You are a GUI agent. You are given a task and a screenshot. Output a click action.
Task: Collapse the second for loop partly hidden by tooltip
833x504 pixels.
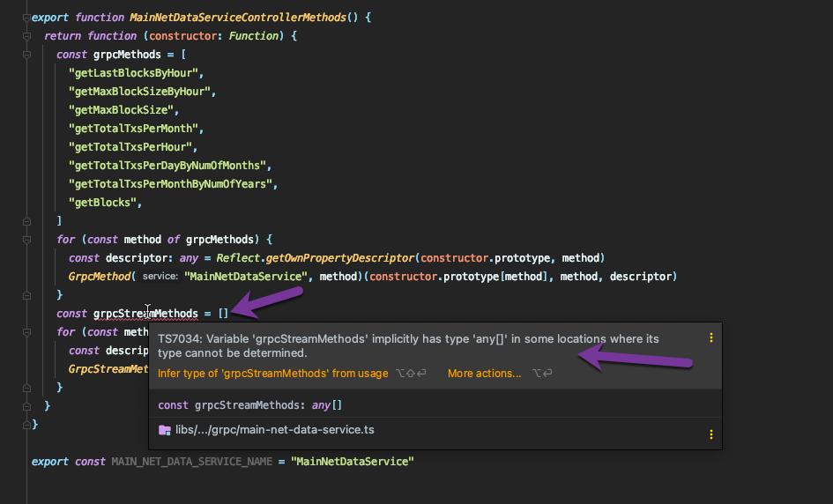tap(26, 332)
